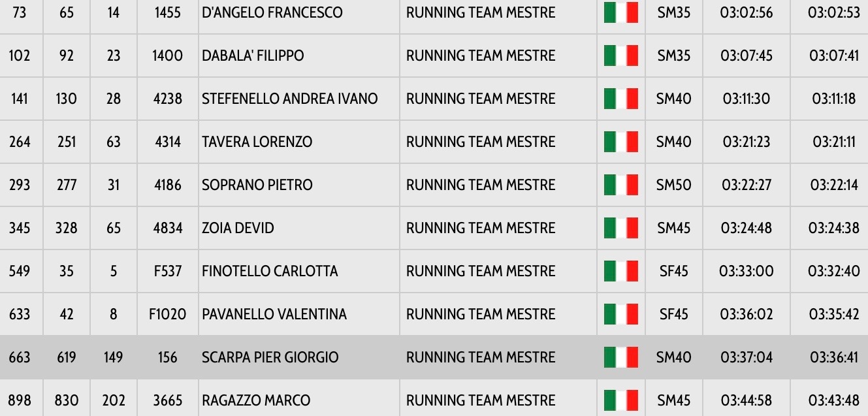868x416 pixels.
Task: Click RUNNING TEAM MESTRE in Tavera Lorenzo's row
Action: (480, 142)
